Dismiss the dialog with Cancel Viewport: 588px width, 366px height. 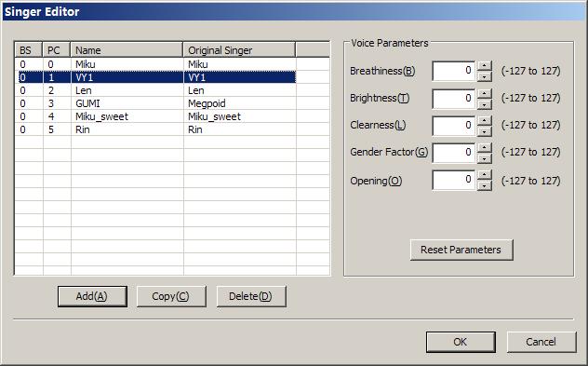pyautogui.click(x=541, y=342)
